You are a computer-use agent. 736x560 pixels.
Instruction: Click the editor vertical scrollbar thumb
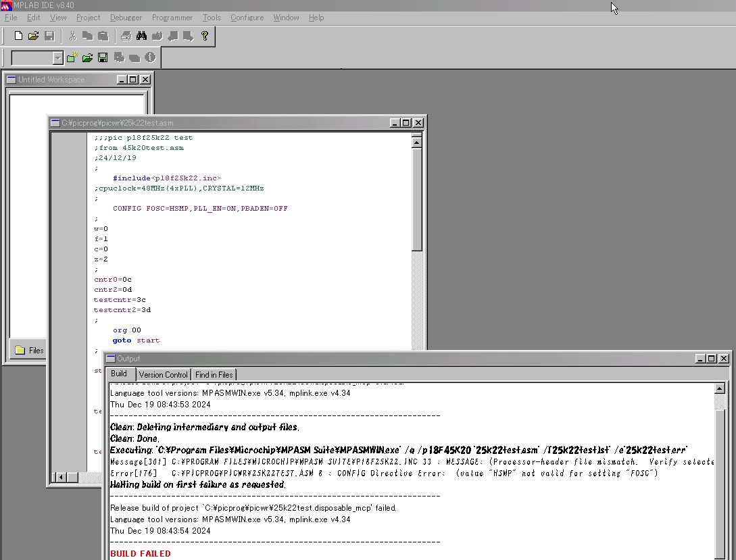pyautogui.click(x=416, y=200)
